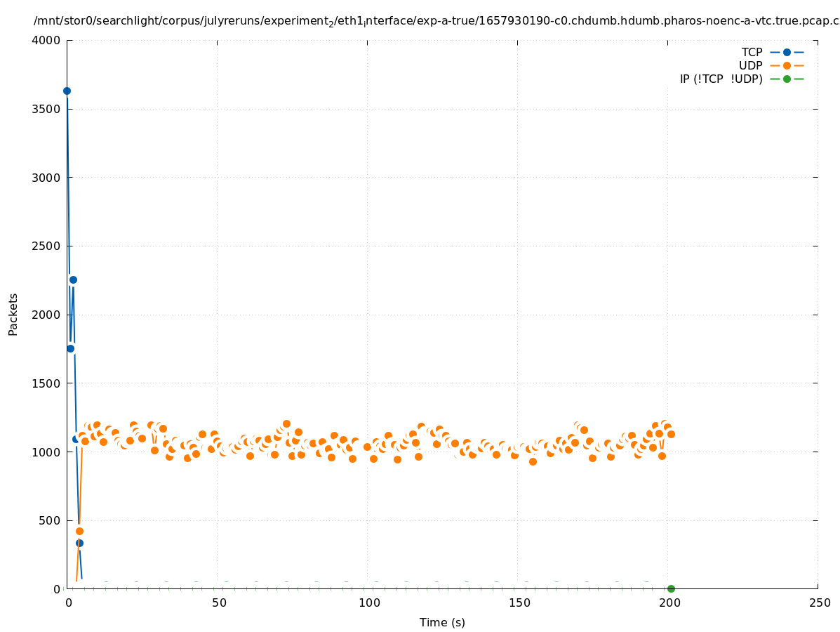Click the TCP data point near 2250 packets
This screenshot has width=840, height=632.
(73, 279)
